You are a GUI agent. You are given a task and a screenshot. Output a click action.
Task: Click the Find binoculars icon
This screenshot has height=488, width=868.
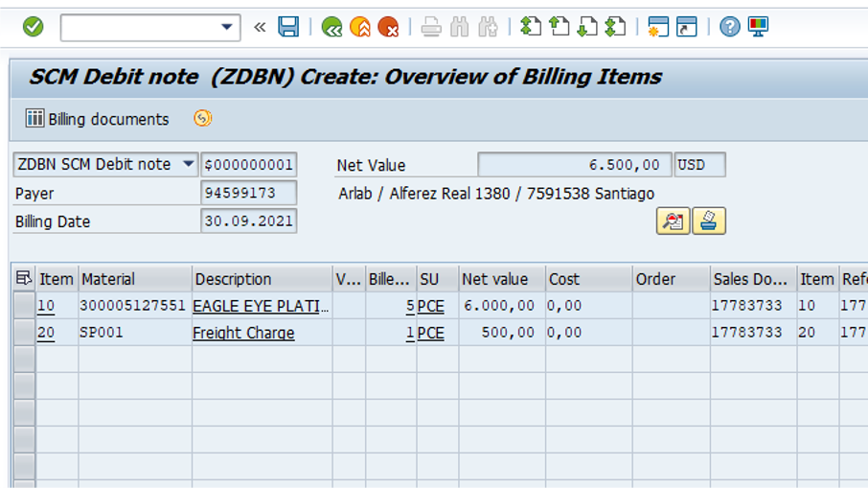[460, 27]
